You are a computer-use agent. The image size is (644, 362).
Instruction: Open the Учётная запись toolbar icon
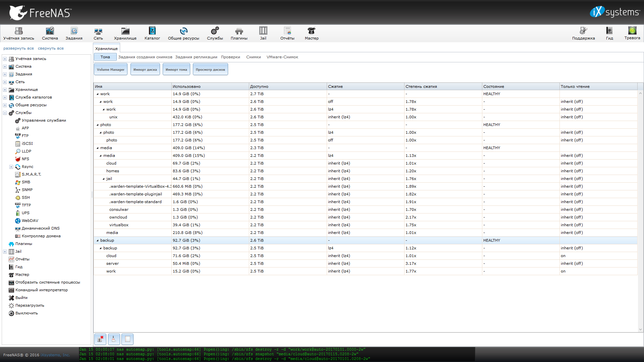(x=19, y=34)
